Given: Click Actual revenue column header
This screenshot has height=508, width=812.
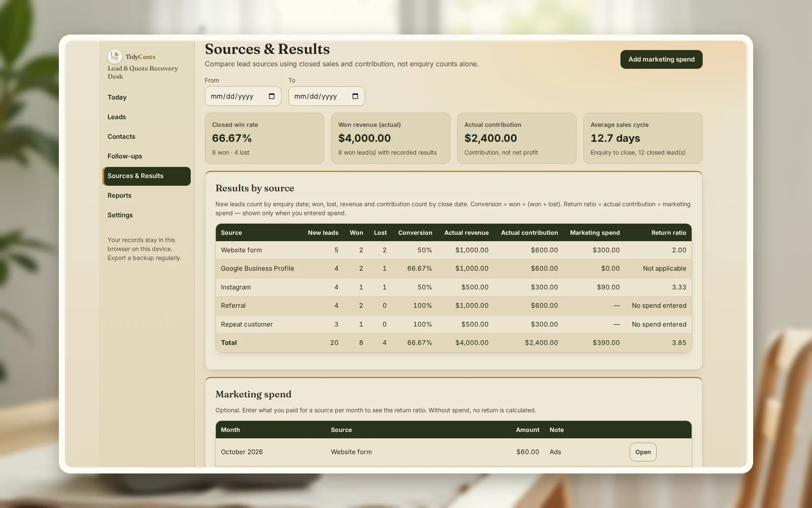Looking at the screenshot, I should tap(466, 233).
